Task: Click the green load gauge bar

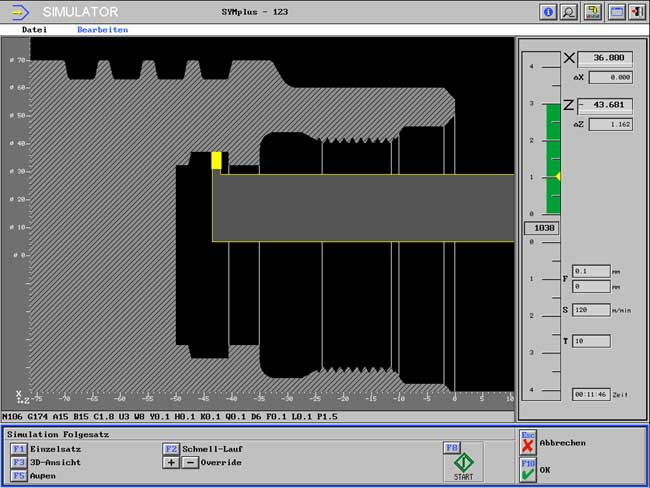Action: coord(552,158)
